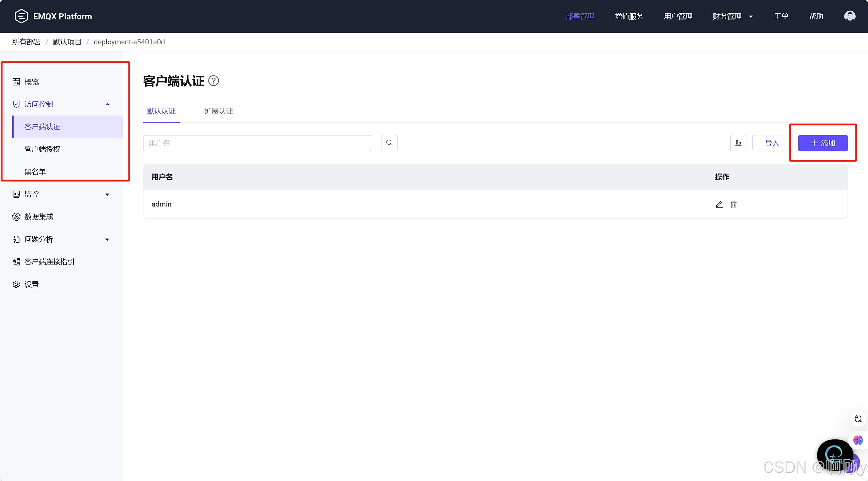
Task: Click the 导入 button
Action: click(772, 143)
